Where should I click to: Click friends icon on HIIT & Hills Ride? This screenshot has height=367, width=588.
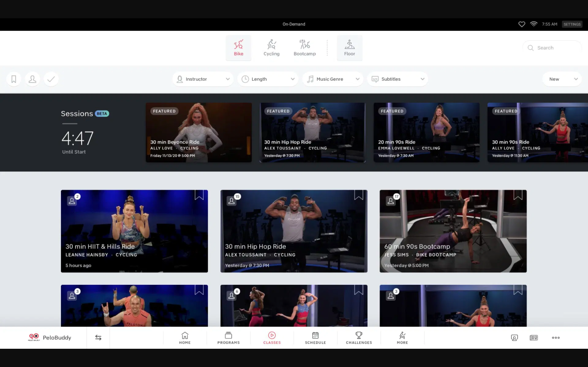(73, 200)
